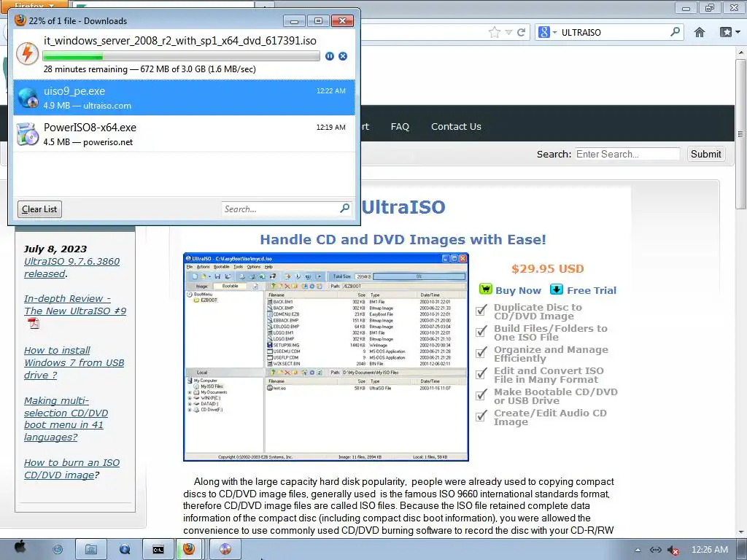The width and height of the screenshot is (747, 560).
Task: Click the UltraISO screenshot thumbnail
Action: 326,357
